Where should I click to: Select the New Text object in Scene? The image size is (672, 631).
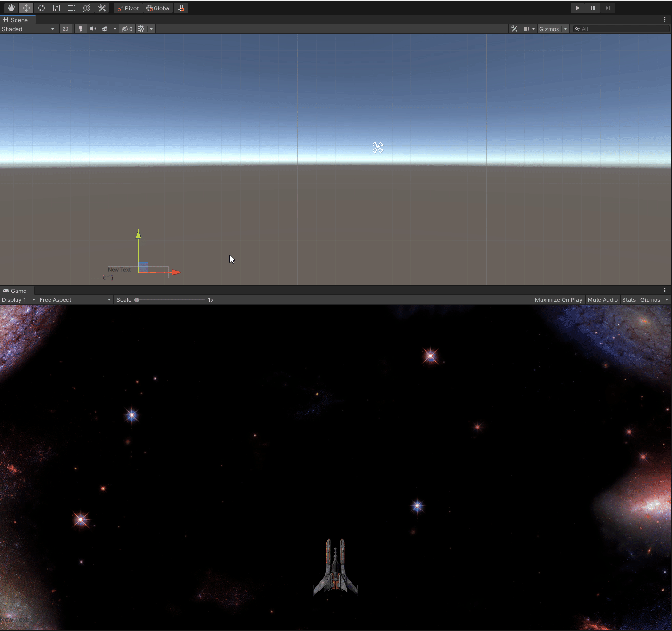(x=119, y=270)
